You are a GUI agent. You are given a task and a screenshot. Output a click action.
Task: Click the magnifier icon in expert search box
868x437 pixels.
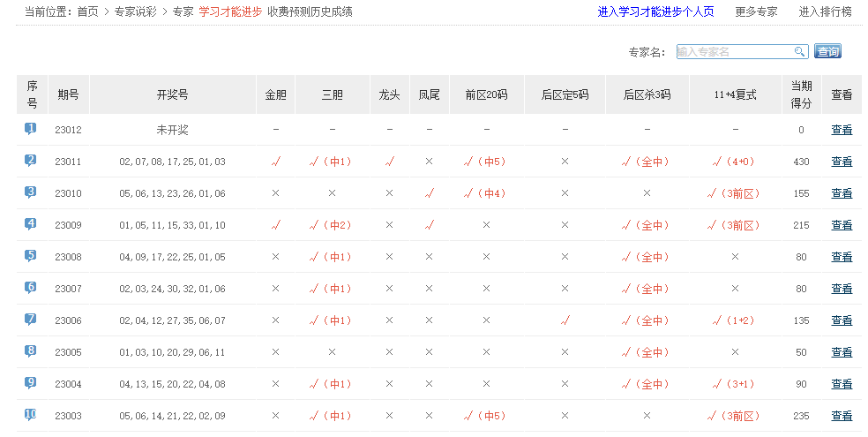click(799, 52)
